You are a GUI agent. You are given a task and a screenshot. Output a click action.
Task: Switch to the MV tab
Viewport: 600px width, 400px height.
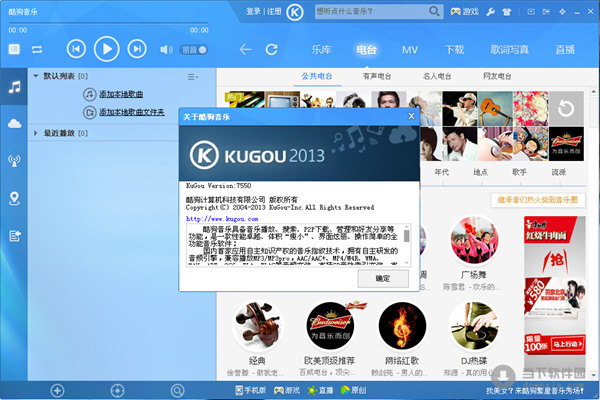click(x=410, y=50)
